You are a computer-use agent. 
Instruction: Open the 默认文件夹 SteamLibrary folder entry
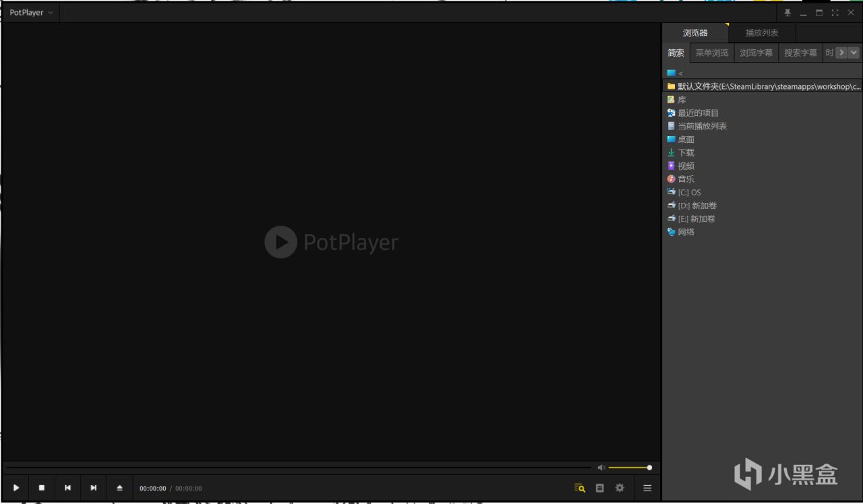(763, 86)
